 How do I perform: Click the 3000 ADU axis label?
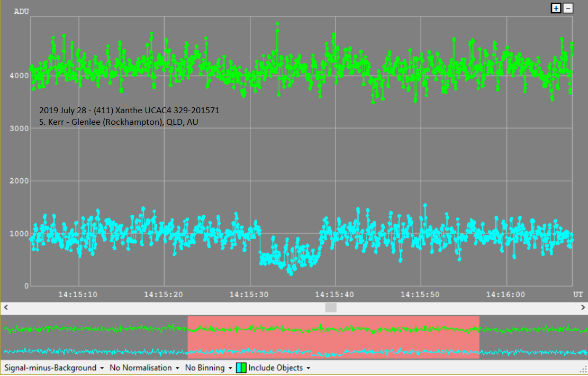pyautogui.click(x=19, y=129)
